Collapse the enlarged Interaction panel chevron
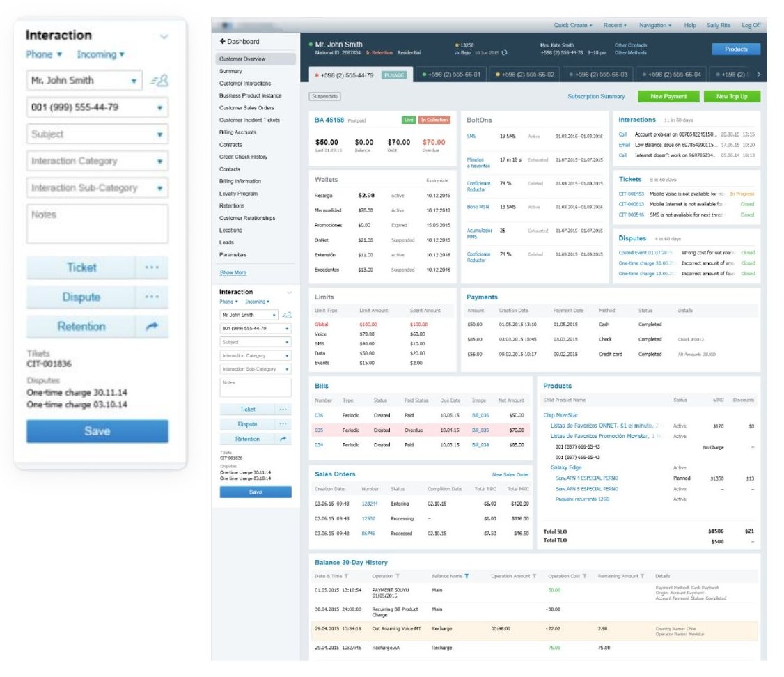The width and height of the screenshot is (784, 677). pos(164,36)
